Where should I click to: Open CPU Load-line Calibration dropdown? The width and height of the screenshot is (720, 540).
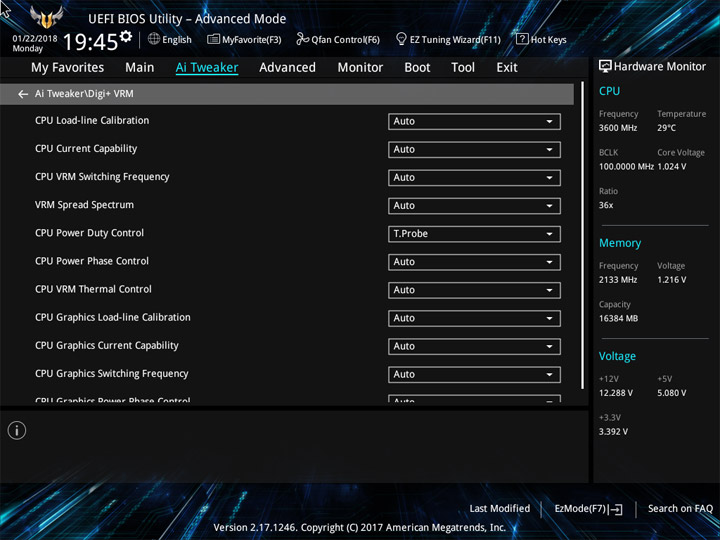click(474, 122)
